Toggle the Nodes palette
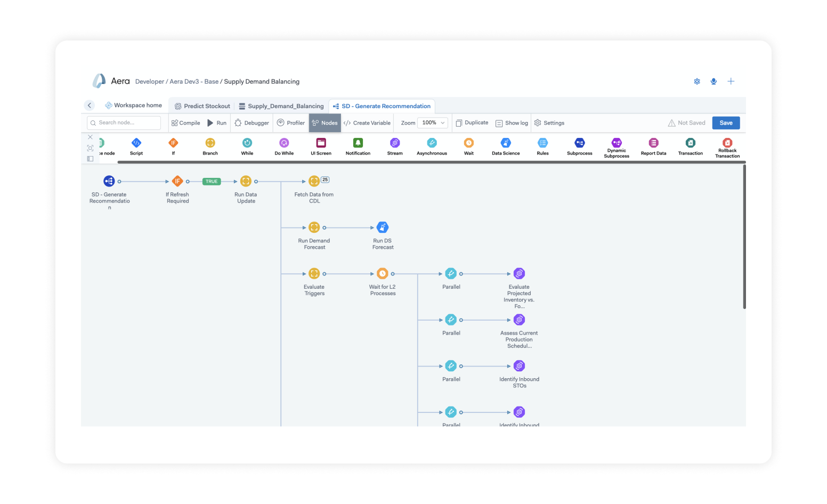Image resolution: width=827 pixels, height=504 pixels. pos(325,123)
